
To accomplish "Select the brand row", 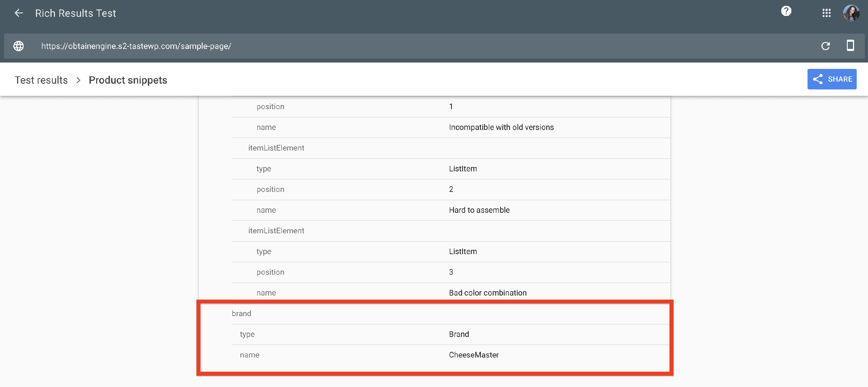I will pyautogui.click(x=241, y=313).
